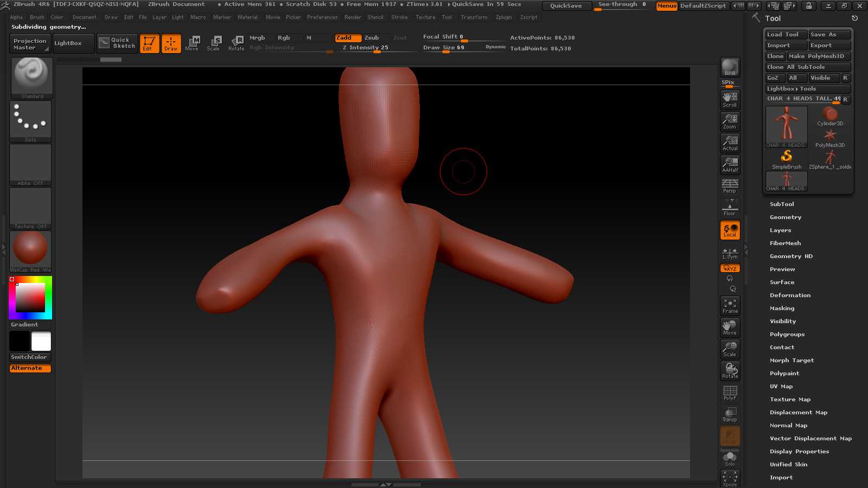The height and width of the screenshot is (488, 868).
Task: Click the right-shelf Move view icon
Action: point(730,328)
